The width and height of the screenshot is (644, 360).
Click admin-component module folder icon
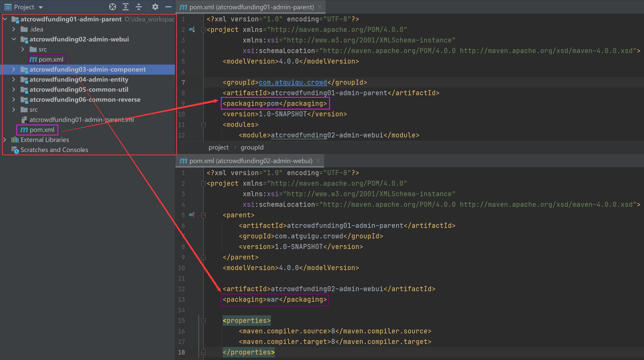[24, 70]
